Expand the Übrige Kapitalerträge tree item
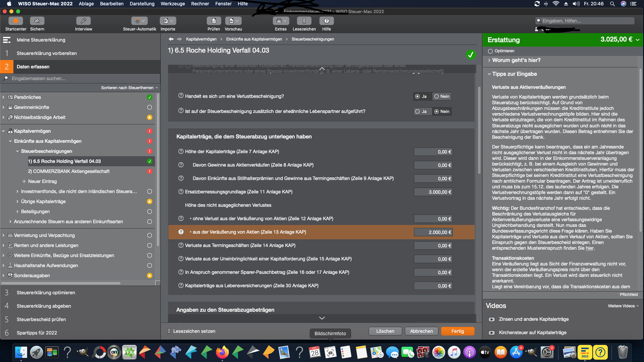644x362 pixels. (x=17, y=201)
